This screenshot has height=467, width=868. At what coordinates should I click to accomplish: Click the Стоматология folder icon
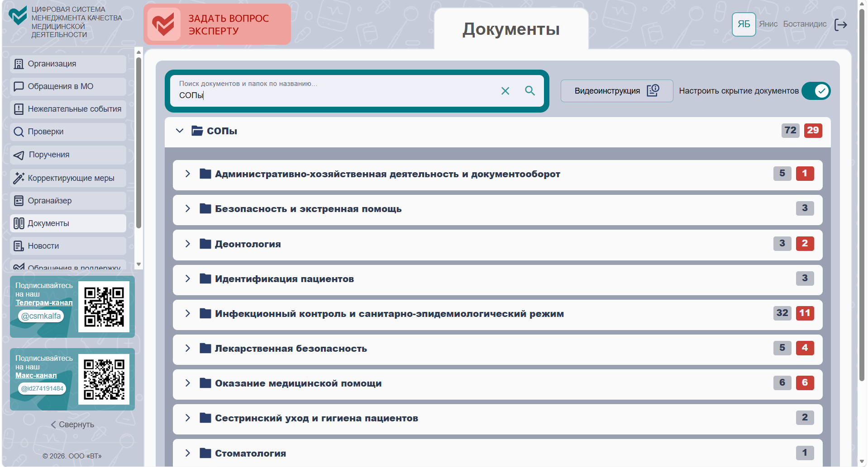pos(205,453)
